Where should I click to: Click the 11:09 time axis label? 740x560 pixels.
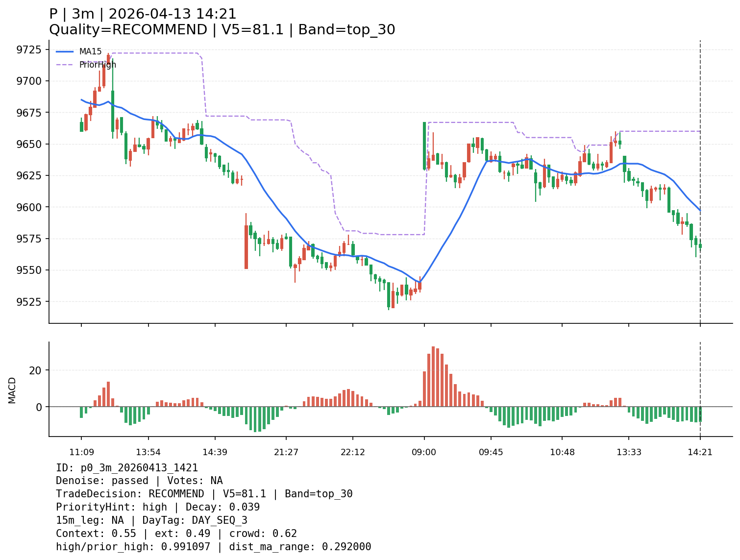coord(81,452)
